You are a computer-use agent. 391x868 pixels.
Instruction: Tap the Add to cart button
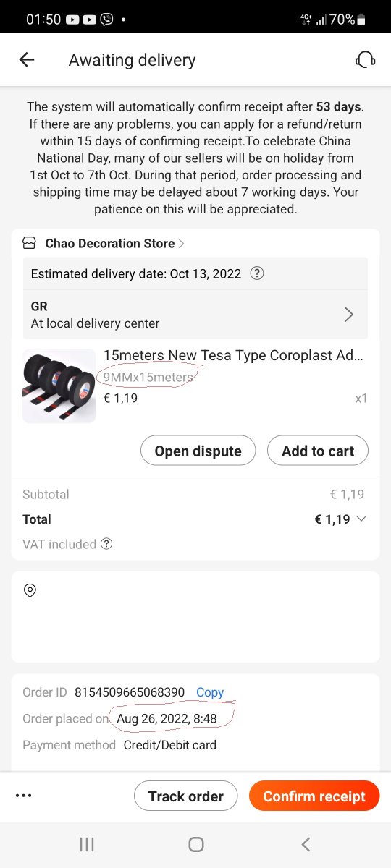[x=318, y=451]
